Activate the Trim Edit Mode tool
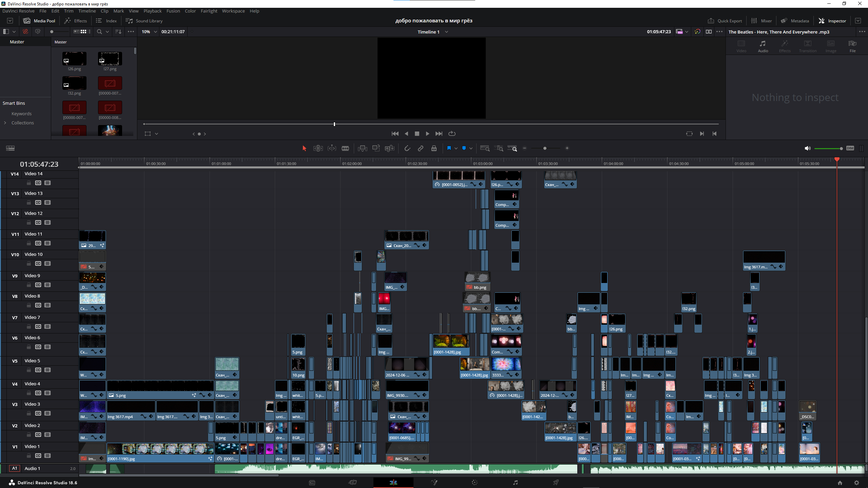This screenshot has width=868, height=488. point(318,148)
